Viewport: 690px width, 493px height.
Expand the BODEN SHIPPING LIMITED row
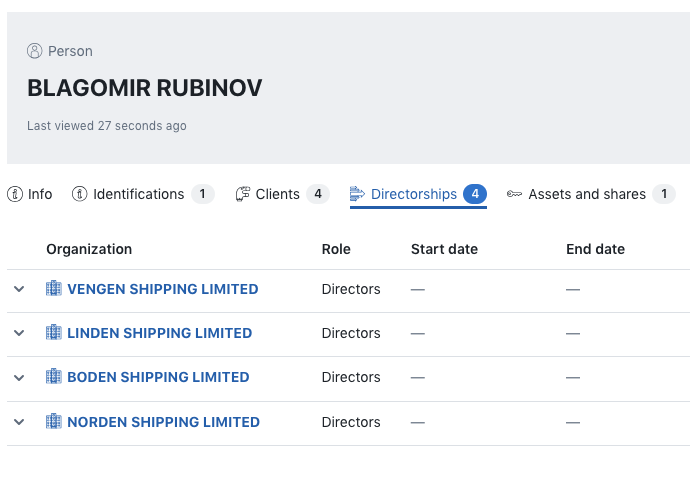tap(19, 377)
